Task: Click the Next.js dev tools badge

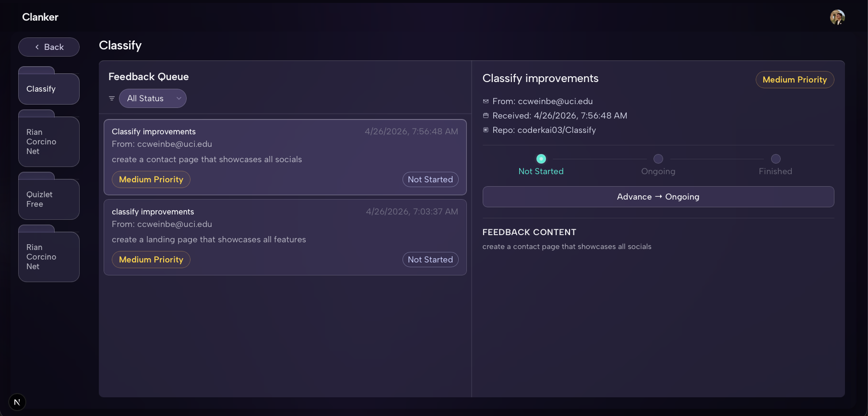Action: [17, 402]
